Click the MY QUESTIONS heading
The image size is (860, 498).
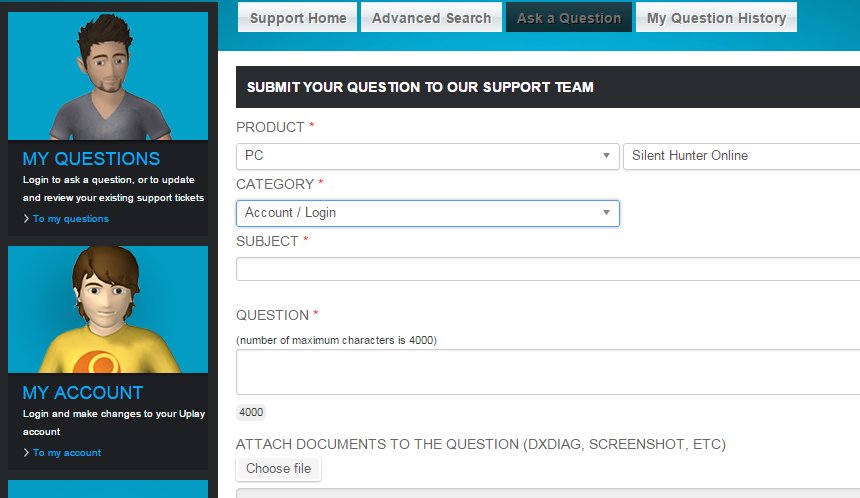click(91, 159)
